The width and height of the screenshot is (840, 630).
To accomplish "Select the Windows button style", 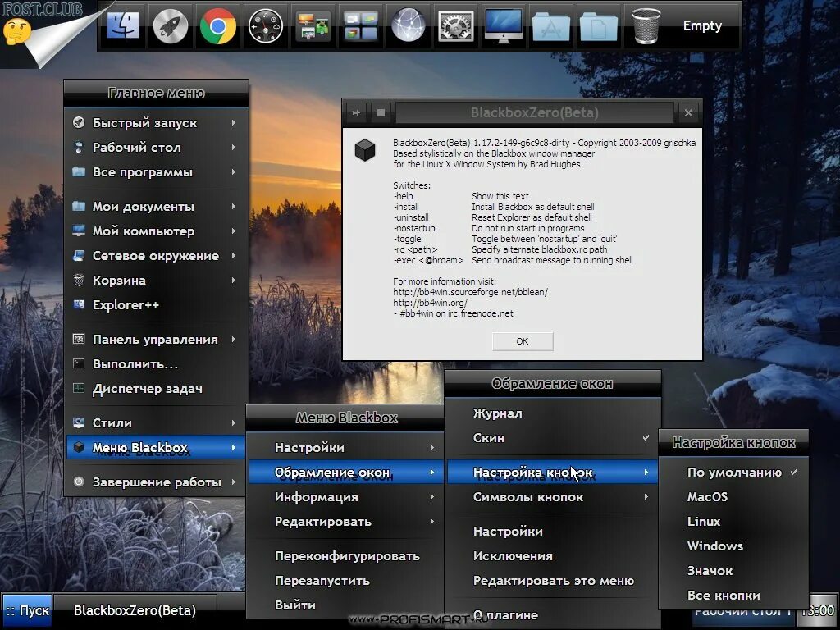I will (734, 546).
